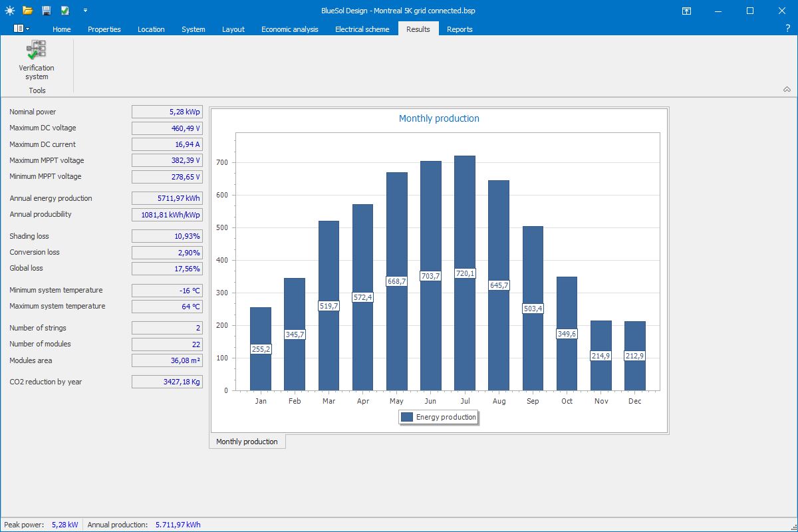The width and height of the screenshot is (798, 532).
Task: Click the Minimum system temperature value
Action: 167,290
